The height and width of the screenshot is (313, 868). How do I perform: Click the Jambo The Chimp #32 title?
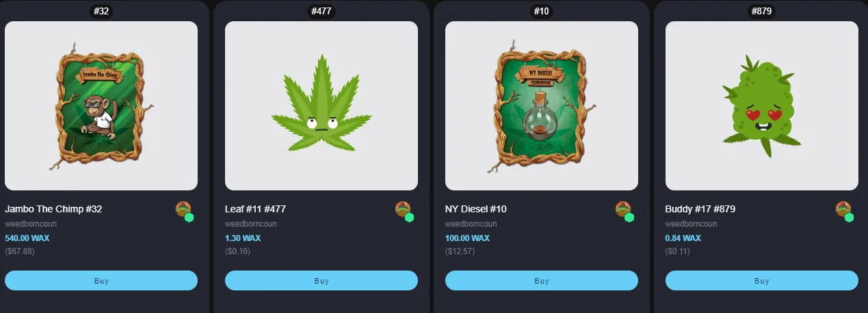53,209
